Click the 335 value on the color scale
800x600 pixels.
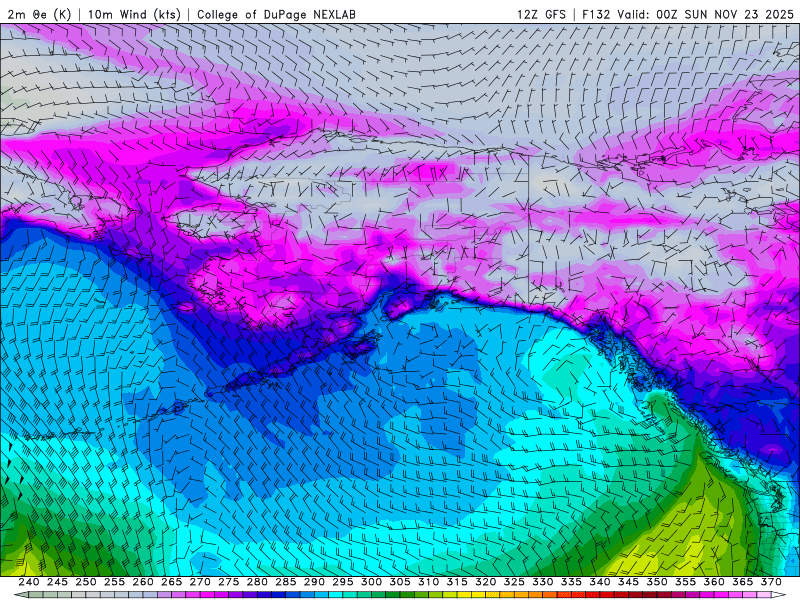tap(571, 582)
